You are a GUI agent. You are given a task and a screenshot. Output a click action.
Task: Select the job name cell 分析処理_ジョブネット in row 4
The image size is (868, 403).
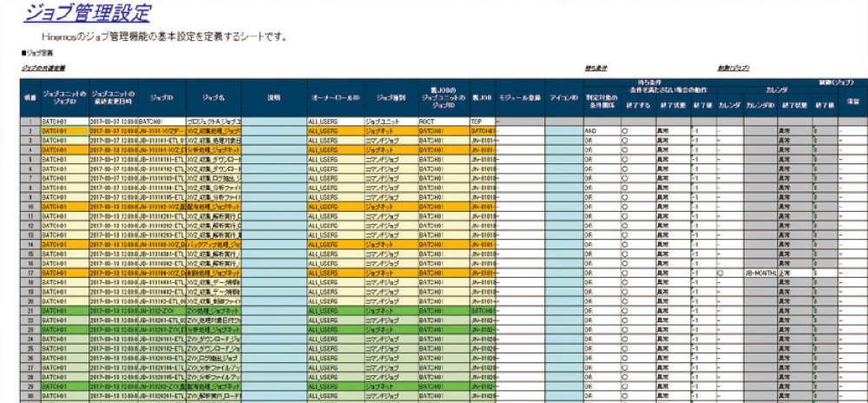tap(214, 150)
